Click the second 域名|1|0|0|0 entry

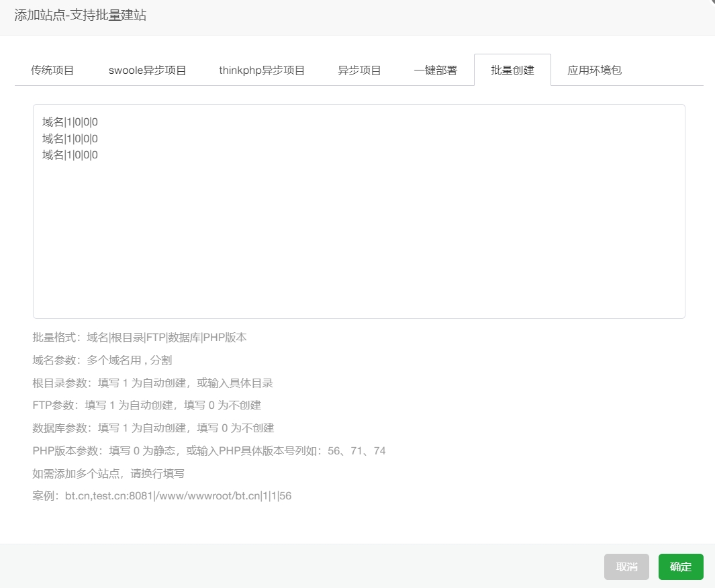click(x=69, y=138)
